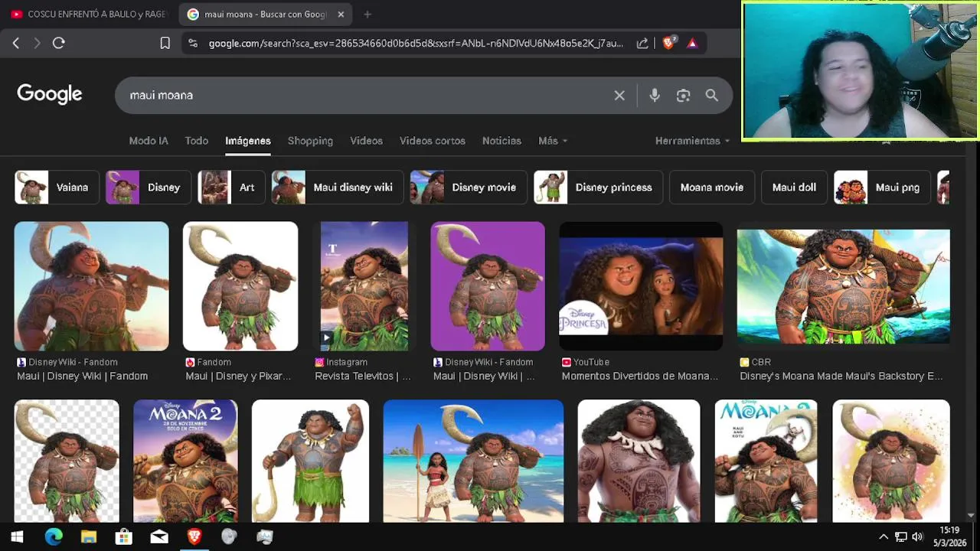980x551 pixels.
Task: Open 'Disney's Moana Made Maui's Backstory' link
Action: 841,377
